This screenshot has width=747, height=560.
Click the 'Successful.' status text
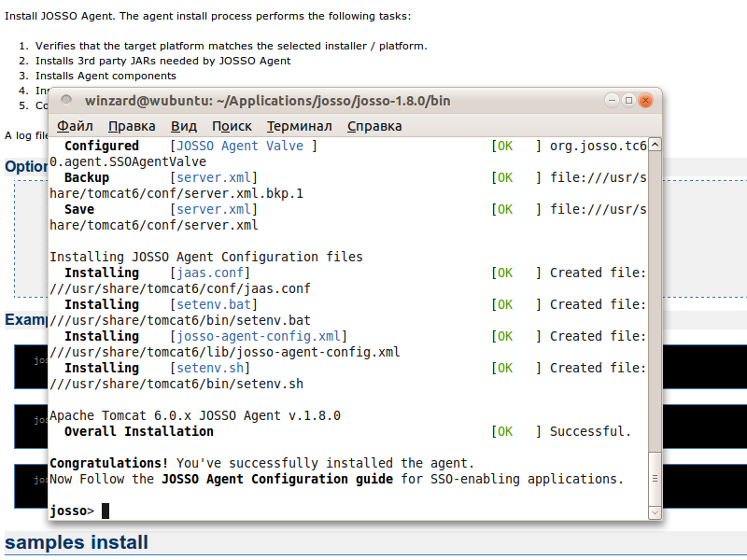590,431
